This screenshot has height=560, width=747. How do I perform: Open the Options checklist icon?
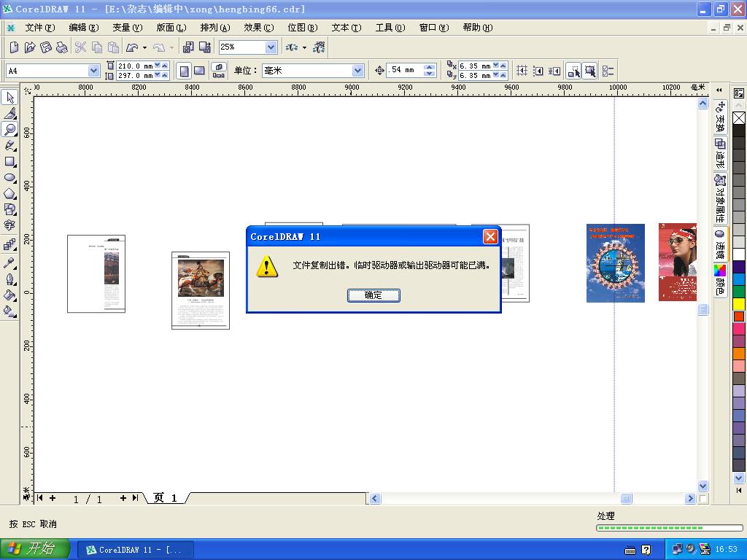[608, 71]
